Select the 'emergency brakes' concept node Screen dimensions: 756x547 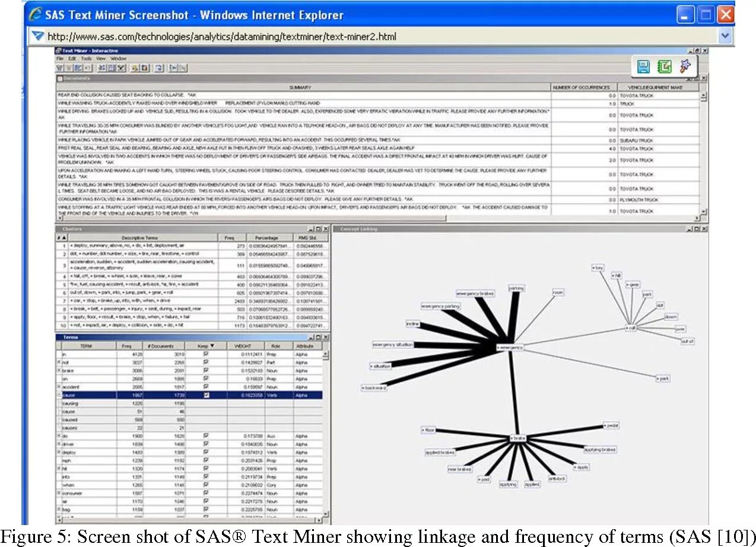coord(475,294)
